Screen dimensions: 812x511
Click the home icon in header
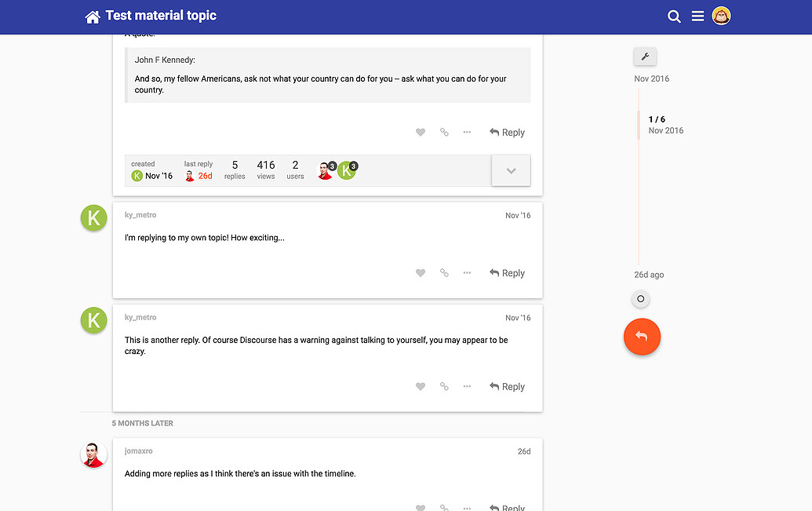(x=93, y=16)
